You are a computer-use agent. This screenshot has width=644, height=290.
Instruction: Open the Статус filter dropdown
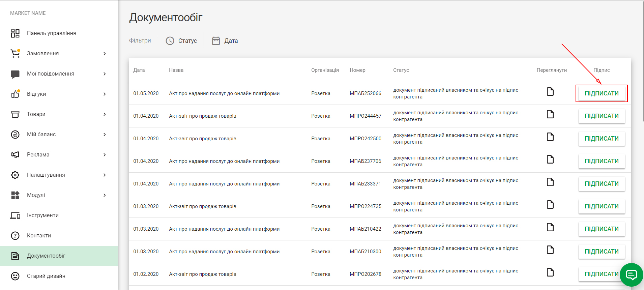181,41
